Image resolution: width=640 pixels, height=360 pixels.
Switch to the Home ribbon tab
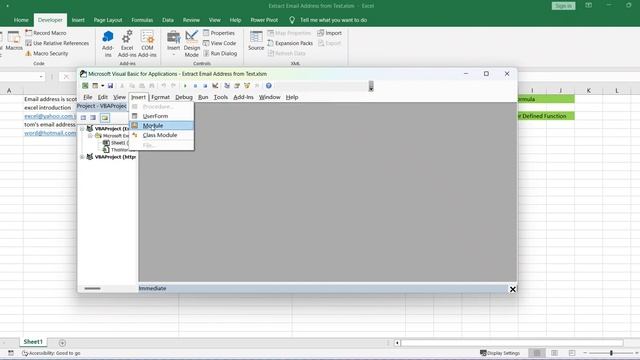[x=21, y=20]
